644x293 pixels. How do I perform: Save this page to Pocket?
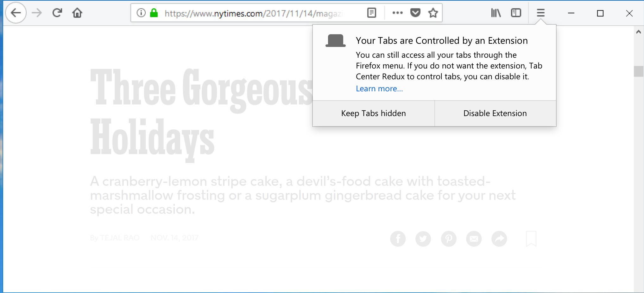[415, 13]
